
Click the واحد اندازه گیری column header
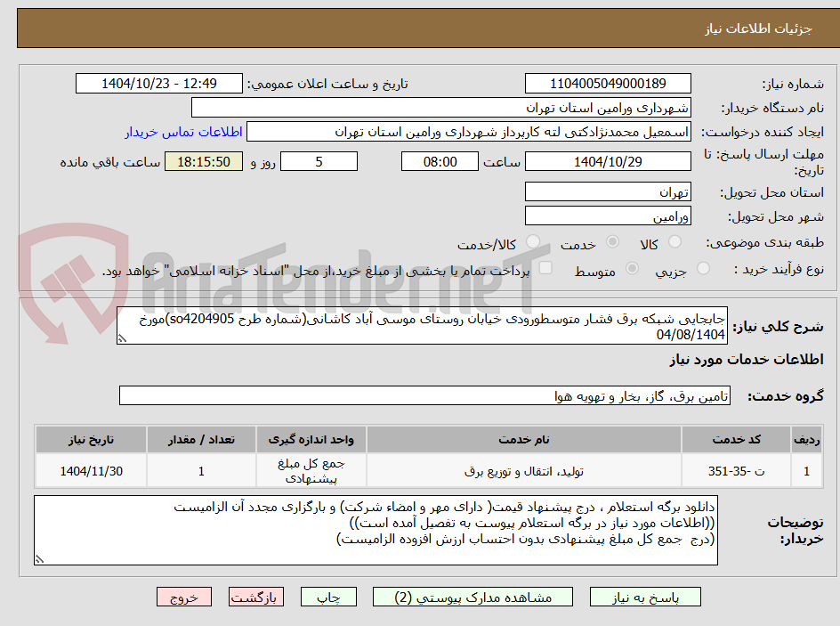click(x=311, y=440)
